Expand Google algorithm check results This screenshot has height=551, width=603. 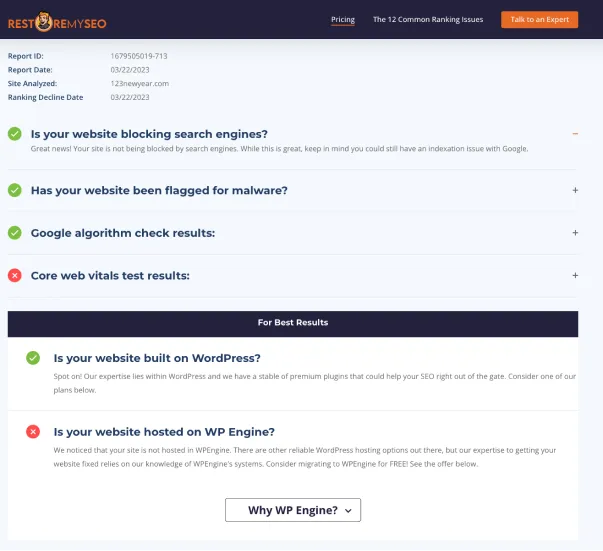click(x=575, y=233)
